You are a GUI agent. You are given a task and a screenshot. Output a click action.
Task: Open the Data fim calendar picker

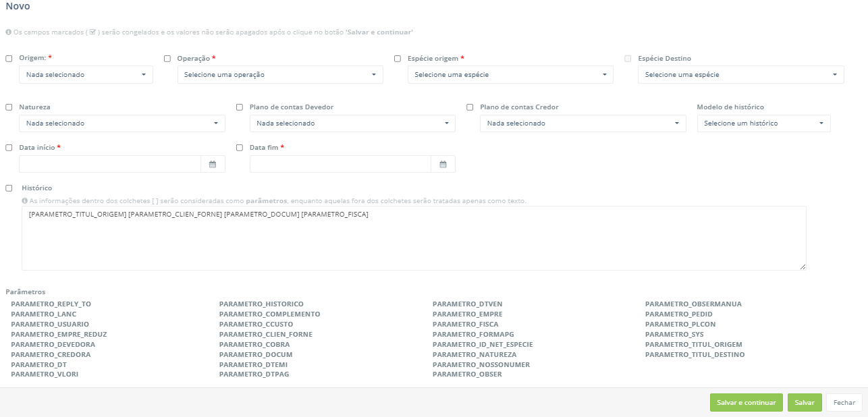(443, 164)
